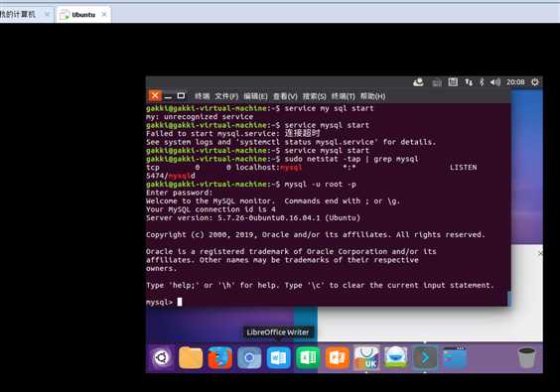Click 'my: unrecognized service' error line
Viewport: 560px width, 392px height.
pyautogui.click(x=200, y=117)
